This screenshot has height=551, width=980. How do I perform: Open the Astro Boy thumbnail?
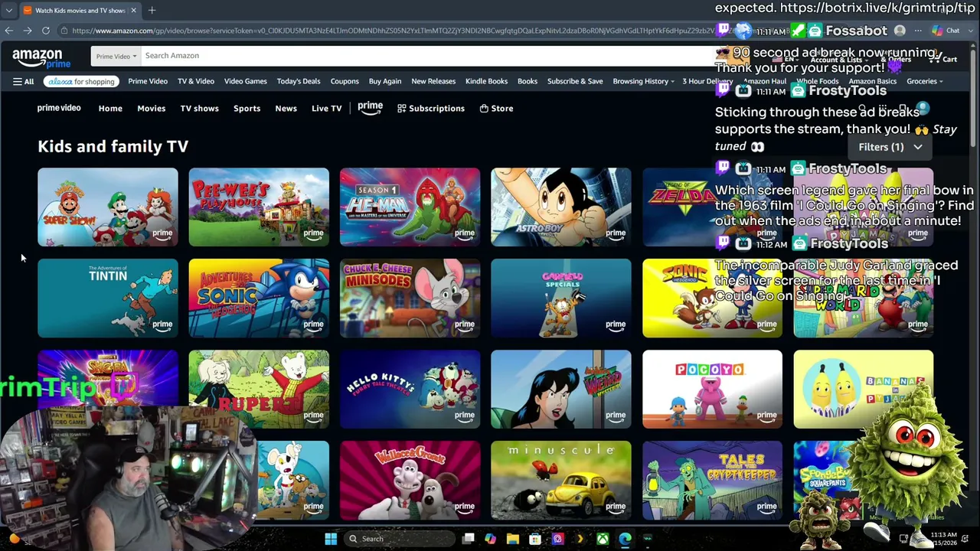[x=561, y=207]
